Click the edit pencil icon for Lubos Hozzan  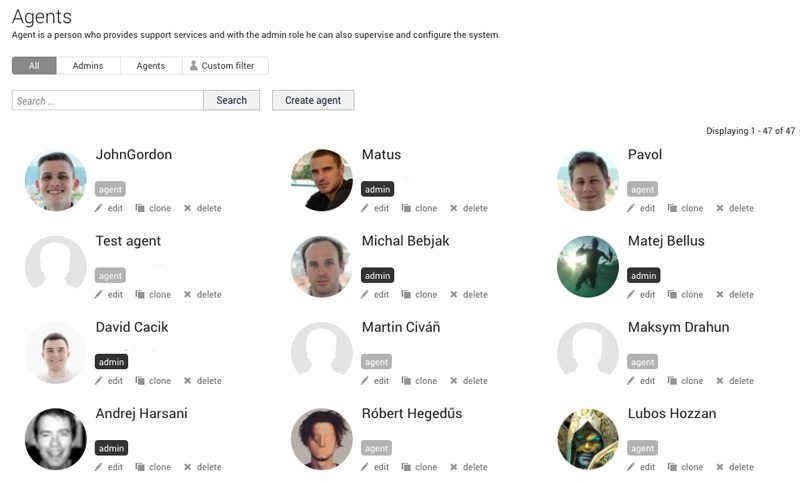pyautogui.click(x=631, y=467)
